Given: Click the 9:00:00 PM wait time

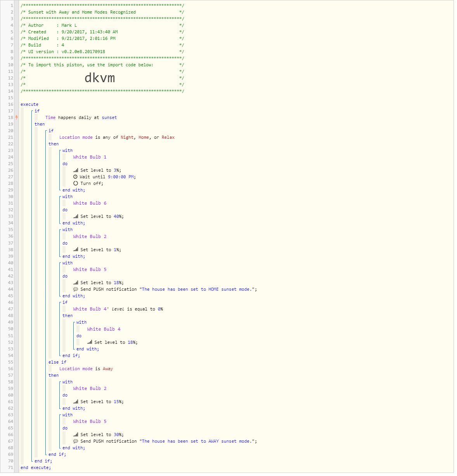Looking at the screenshot, I should (x=121, y=177).
